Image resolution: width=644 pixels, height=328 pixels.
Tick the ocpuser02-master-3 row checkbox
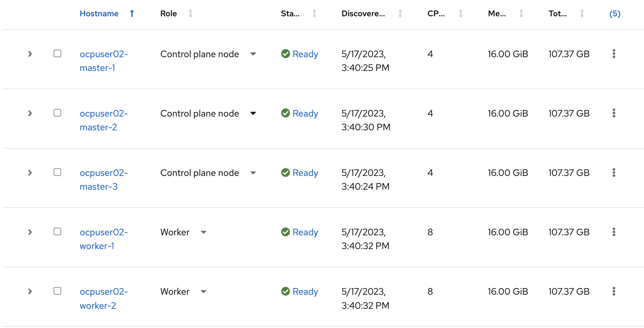tap(57, 172)
